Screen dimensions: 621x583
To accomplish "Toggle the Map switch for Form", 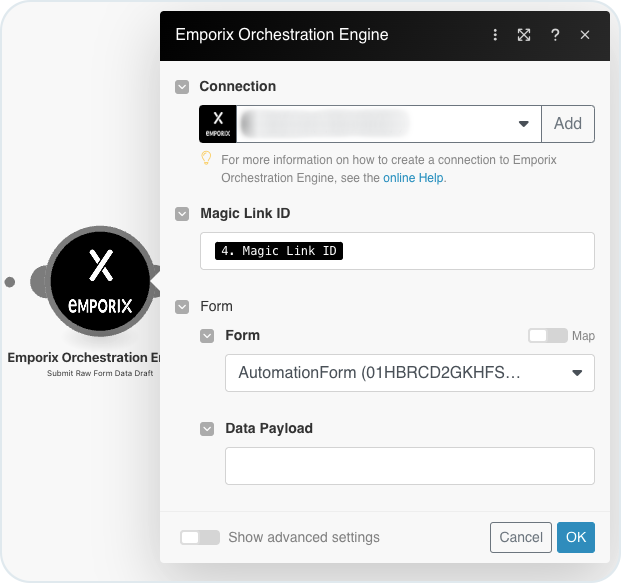I will (x=548, y=336).
